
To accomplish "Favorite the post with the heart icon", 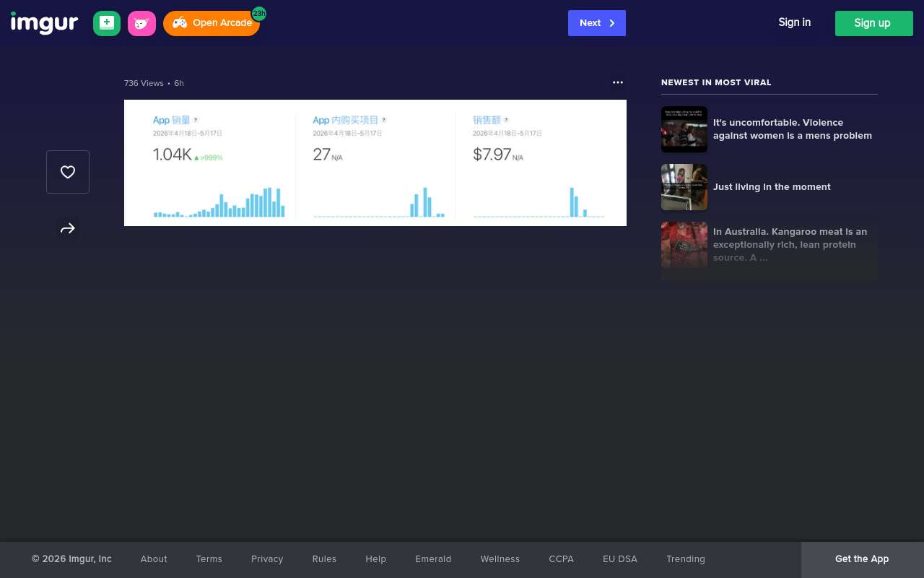I will (68, 172).
